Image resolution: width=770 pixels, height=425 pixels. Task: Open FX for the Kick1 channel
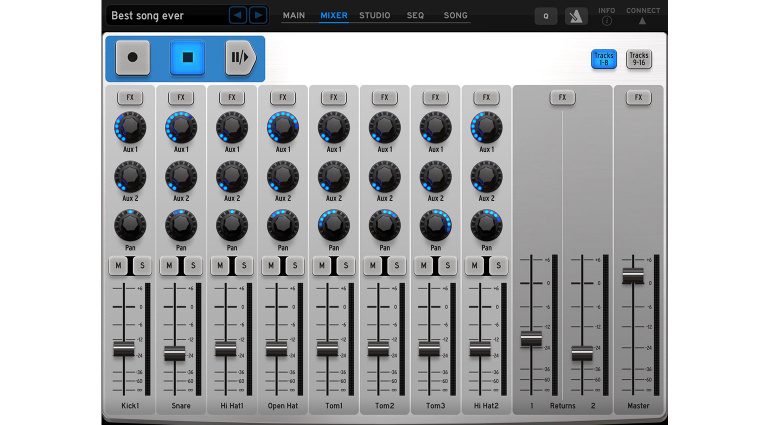point(130,98)
